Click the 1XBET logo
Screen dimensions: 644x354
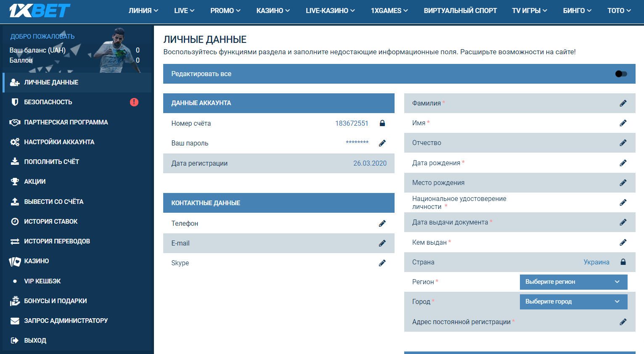click(x=40, y=11)
